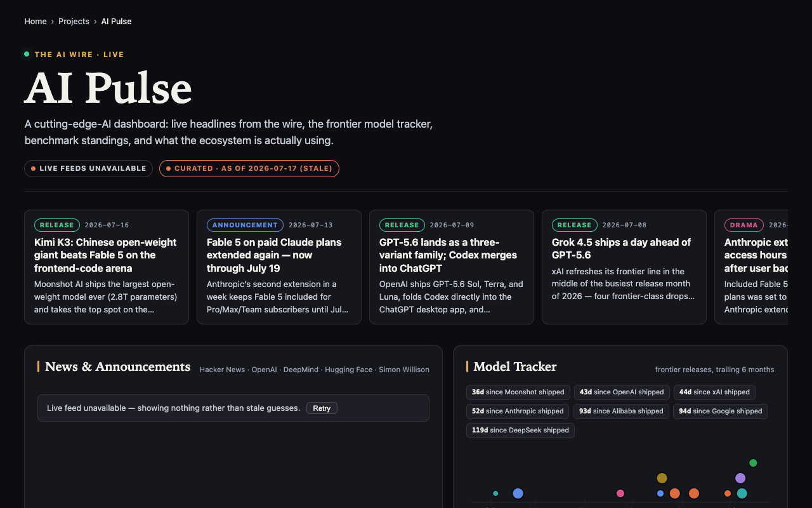
Task: Click the Moonshot AI ships summary on Kimi card
Action: coord(106,297)
